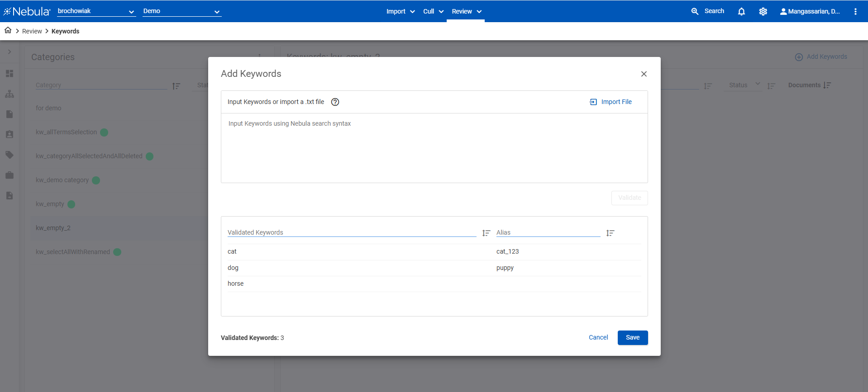The width and height of the screenshot is (868, 392).
Task: Click the Alias filter field
Action: coord(548,232)
